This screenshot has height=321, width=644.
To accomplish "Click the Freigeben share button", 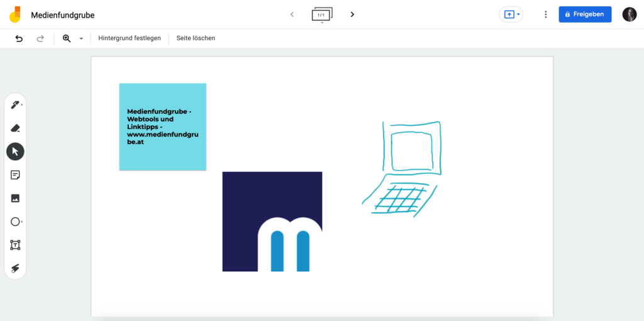I will tap(585, 14).
